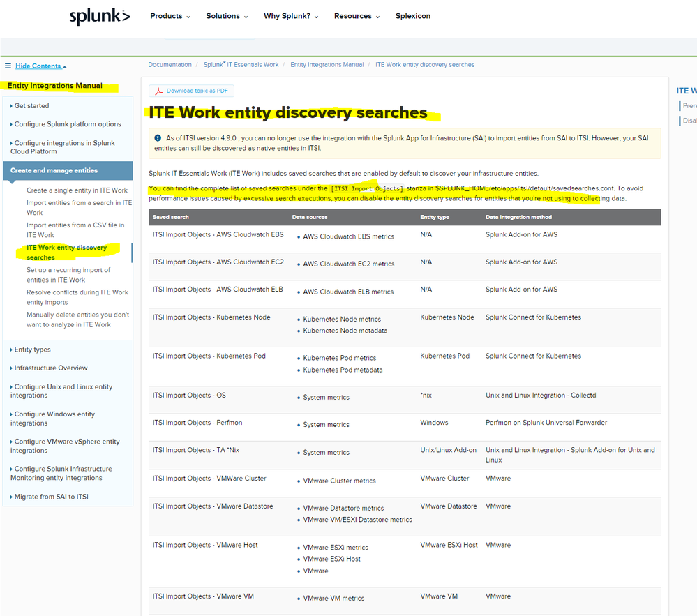
Task: Click the PDF icon in download button
Action: click(158, 91)
